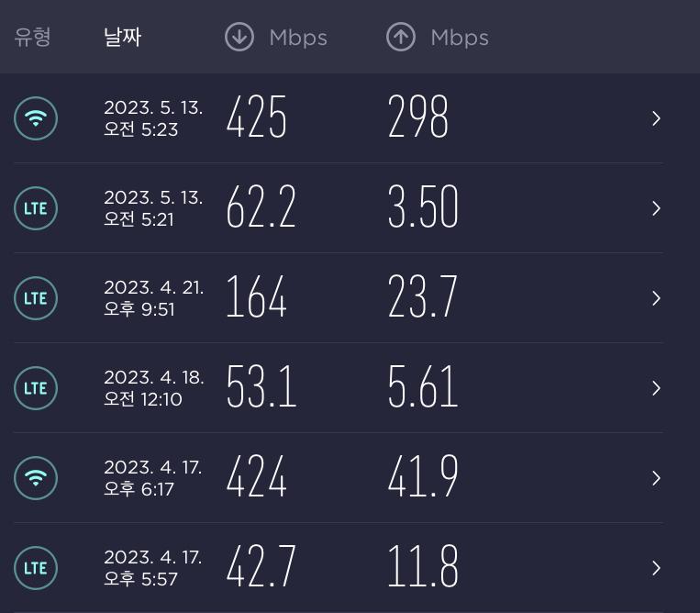Click the LTE icon for the 53.1 Mbps test
Screen dimensions: 700x613
click(x=36, y=388)
